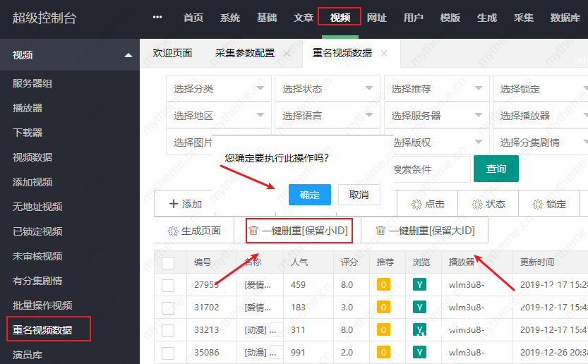This screenshot has width=588, height=364.
Task: Toggle yellow 推荐 badge in row 31702
Action: click(x=383, y=307)
